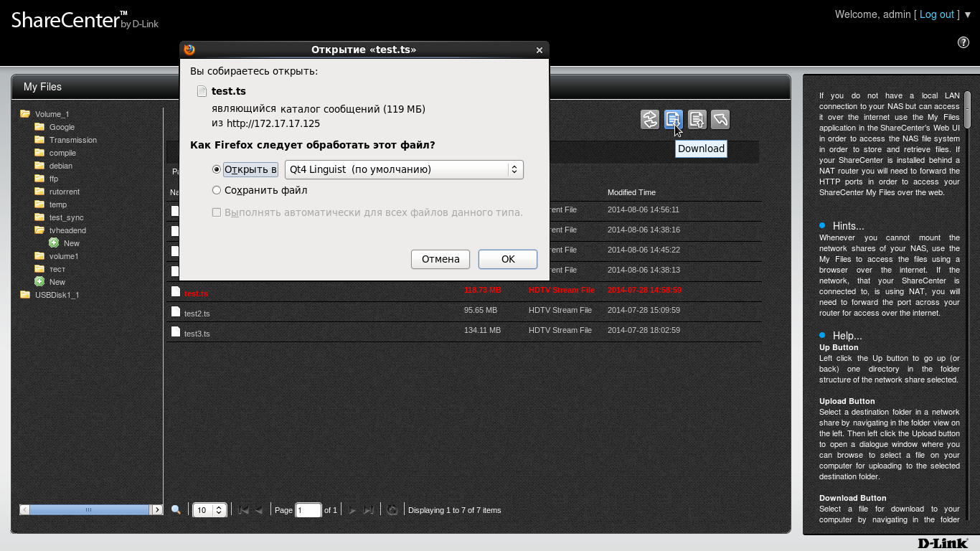Click the 95.65 MB size cell
The height and width of the screenshot is (551, 980).
pyautogui.click(x=482, y=310)
